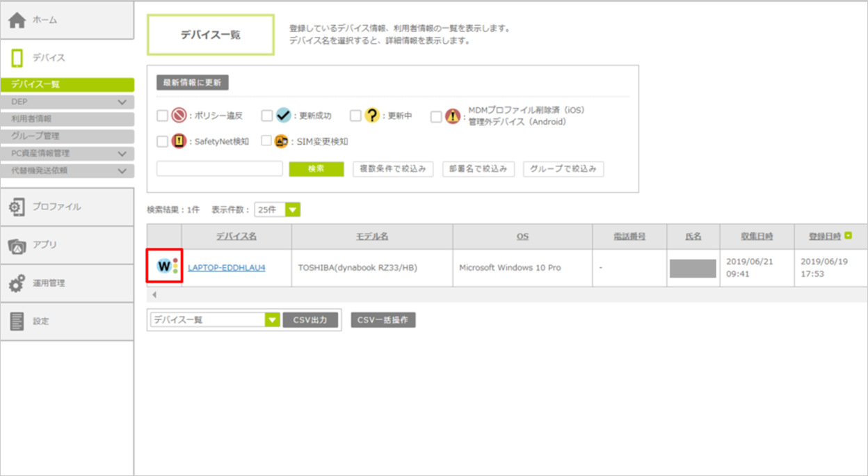This screenshot has height=476, width=868.
Task: Click the Home house icon in sidebar
Action: pos(17,20)
